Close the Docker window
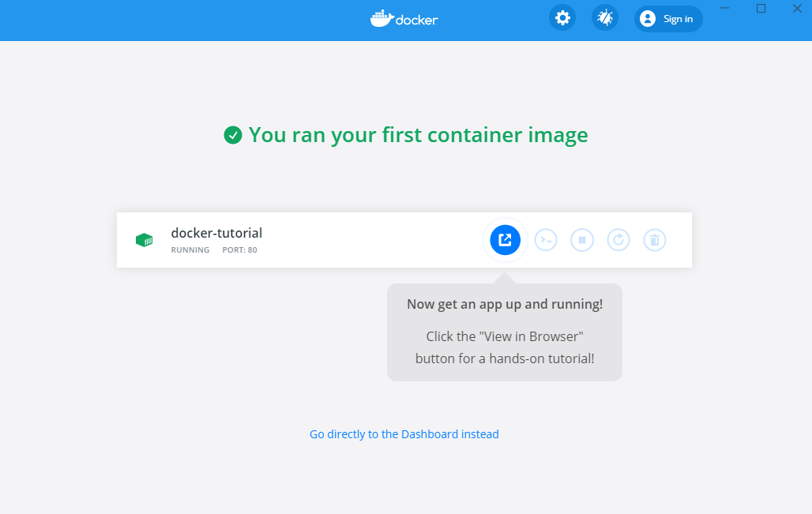 click(798, 8)
